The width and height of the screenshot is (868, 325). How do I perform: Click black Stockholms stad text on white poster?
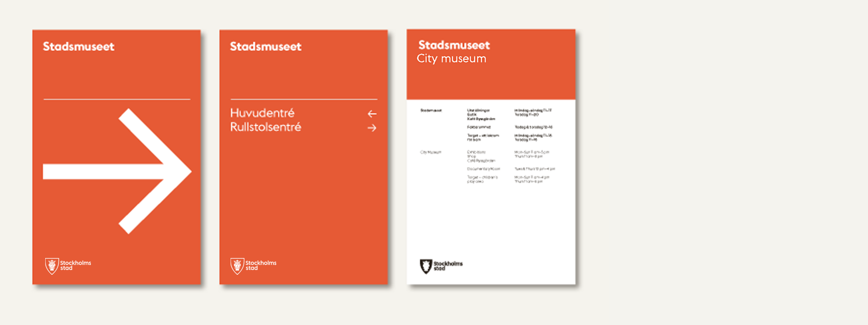tap(448, 266)
